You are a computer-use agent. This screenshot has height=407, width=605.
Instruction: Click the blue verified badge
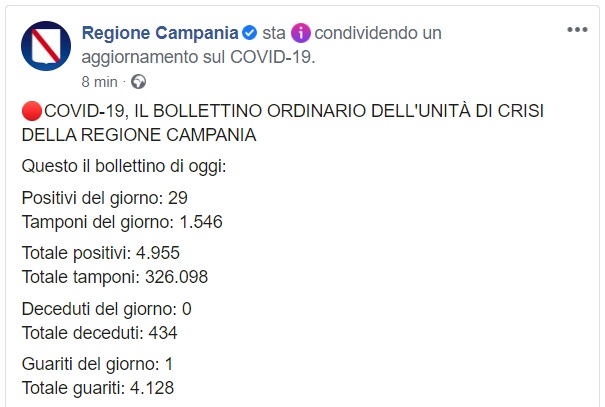coord(250,34)
